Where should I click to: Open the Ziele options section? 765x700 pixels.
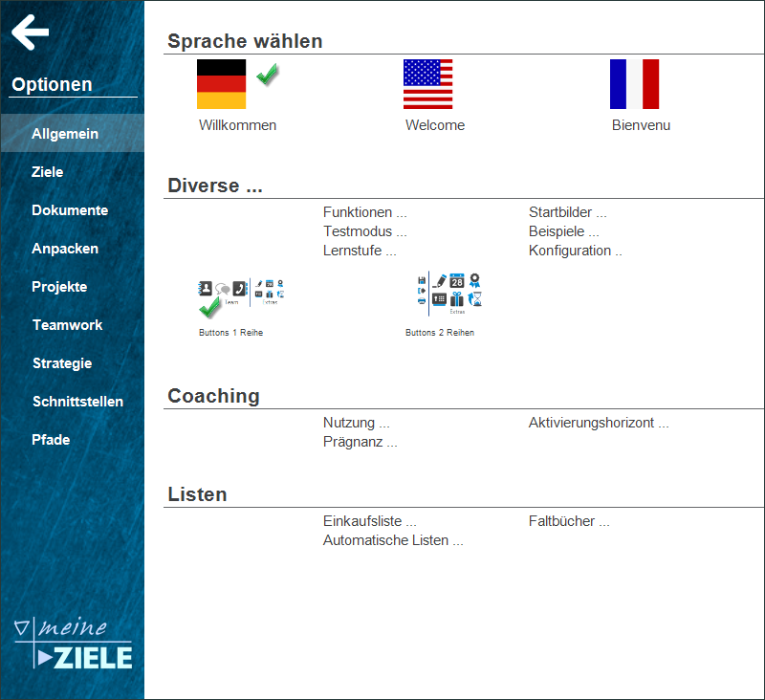point(48,172)
